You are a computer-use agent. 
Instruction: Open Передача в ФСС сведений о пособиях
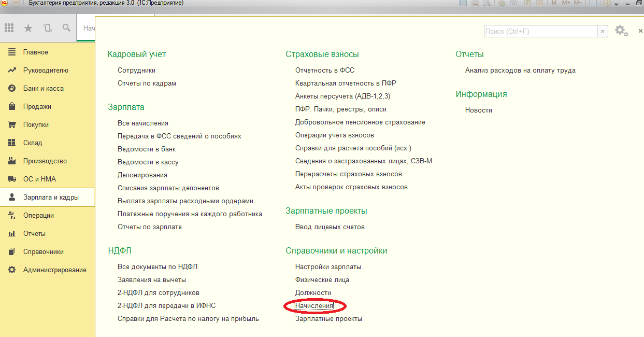pos(179,136)
